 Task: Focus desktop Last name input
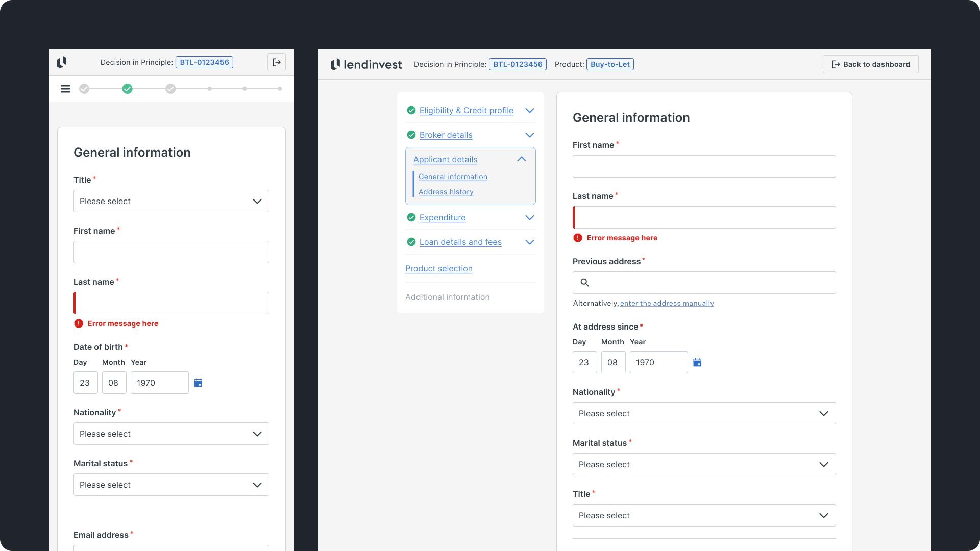(704, 217)
